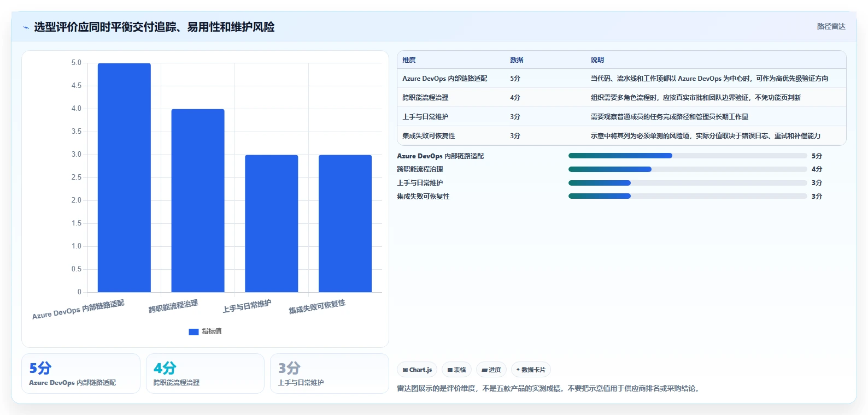The image size is (868, 415).
Task: Click the 跨职能流程治理 progress label
Action: [x=420, y=169]
